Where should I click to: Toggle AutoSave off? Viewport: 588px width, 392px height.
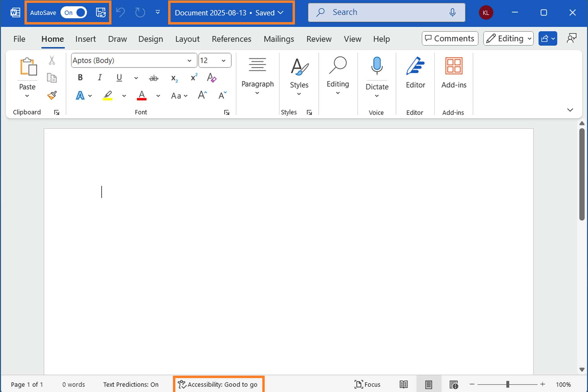(x=73, y=13)
